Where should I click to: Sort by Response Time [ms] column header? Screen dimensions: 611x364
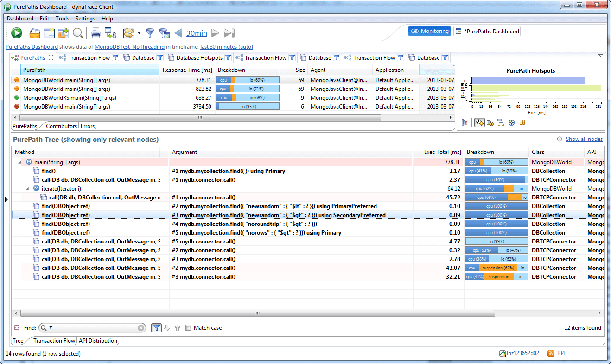point(187,70)
